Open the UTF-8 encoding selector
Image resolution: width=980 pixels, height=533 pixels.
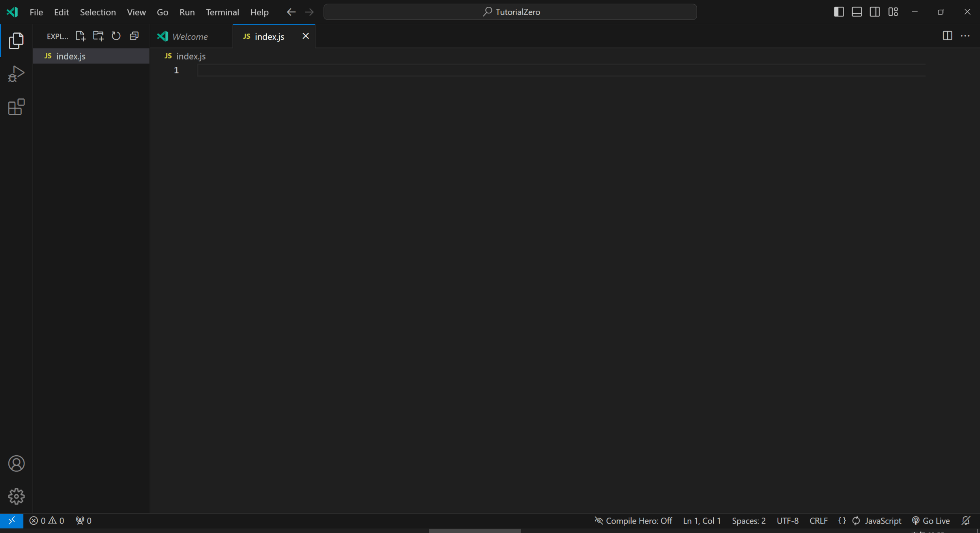point(787,521)
